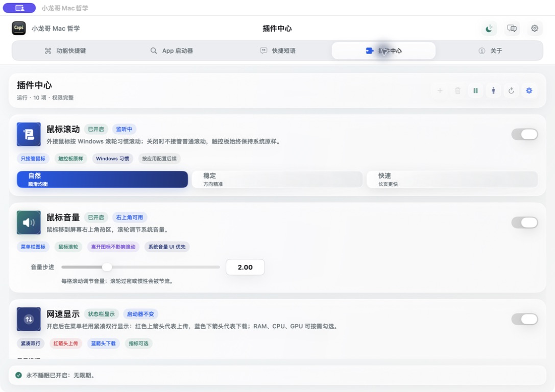This screenshot has height=392, width=555.
Task: Toggle the 网速显示 switch
Action: click(x=524, y=319)
